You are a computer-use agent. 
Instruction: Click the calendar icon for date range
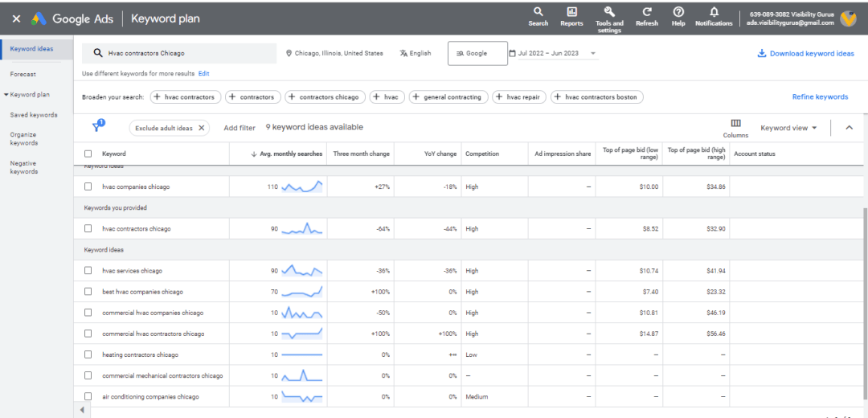pos(512,54)
